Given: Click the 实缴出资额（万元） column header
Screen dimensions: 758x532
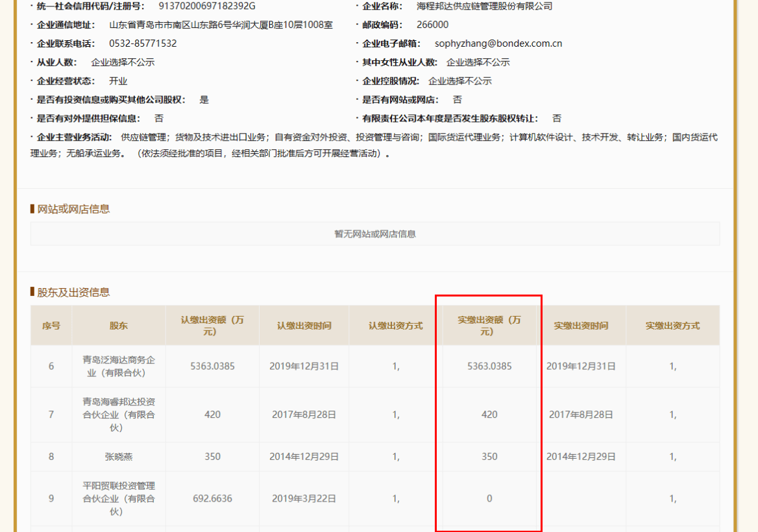Looking at the screenshot, I should tap(489, 326).
